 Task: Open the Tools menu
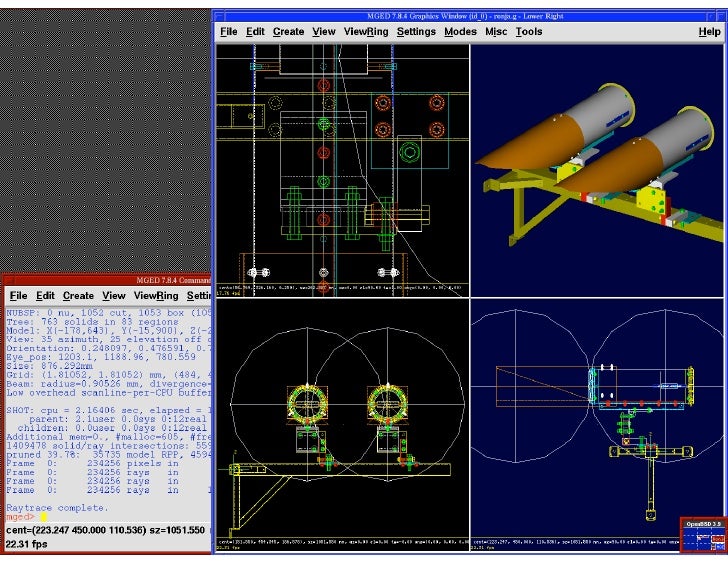(x=529, y=32)
